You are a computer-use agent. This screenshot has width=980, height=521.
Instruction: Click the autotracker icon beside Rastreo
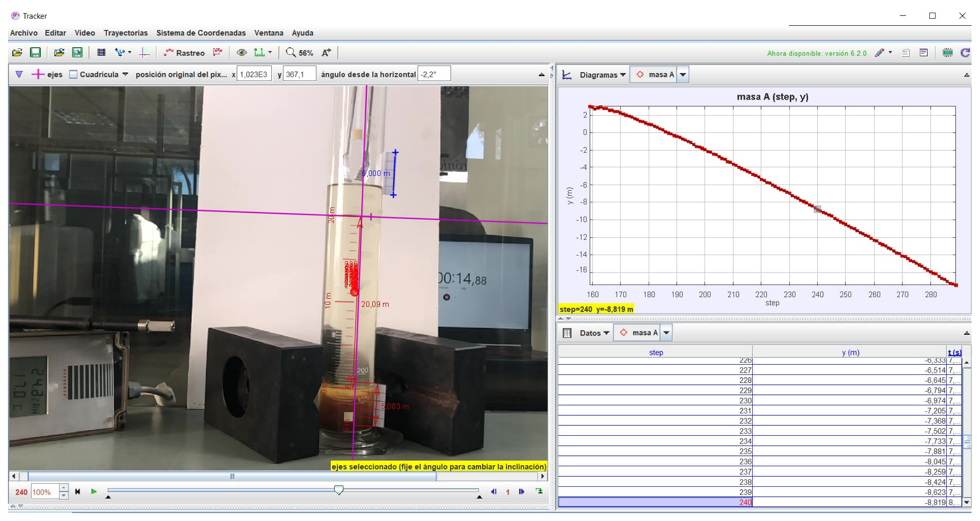coord(217,52)
